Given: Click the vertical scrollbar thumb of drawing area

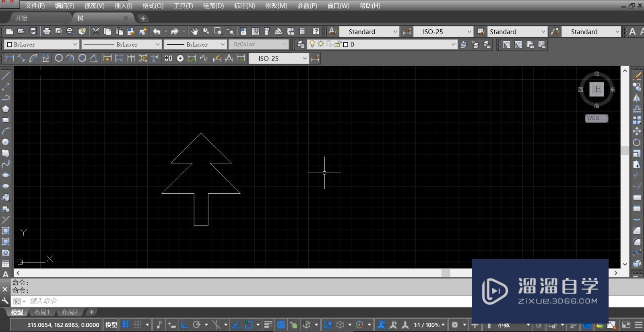Looking at the screenshot, I should (625, 150).
